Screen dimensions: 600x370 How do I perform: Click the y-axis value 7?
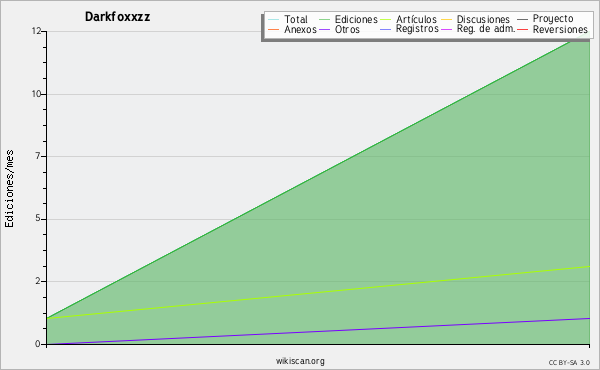click(38, 156)
